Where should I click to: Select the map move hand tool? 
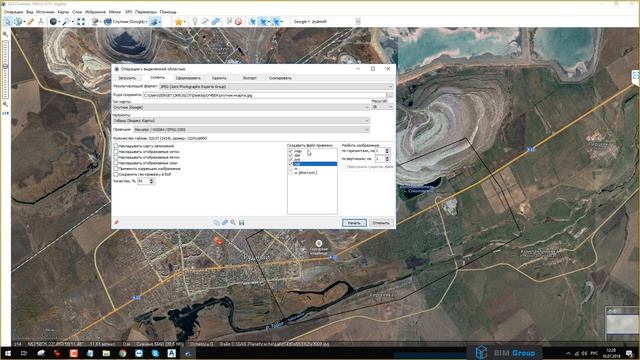click(8, 22)
